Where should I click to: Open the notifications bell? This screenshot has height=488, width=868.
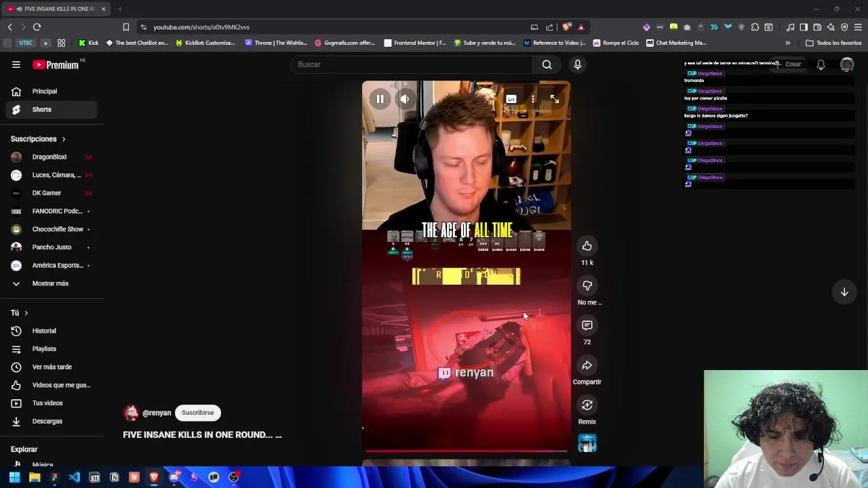coord(821,64)
